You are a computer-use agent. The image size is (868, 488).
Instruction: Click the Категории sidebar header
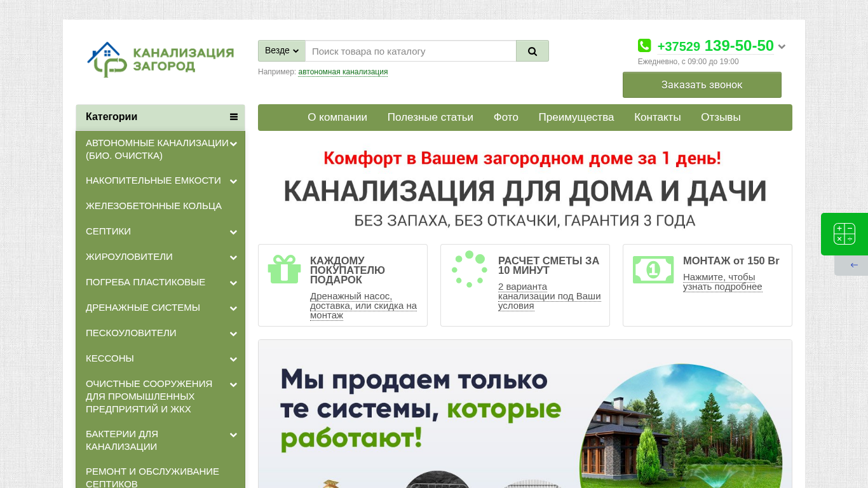160,117
